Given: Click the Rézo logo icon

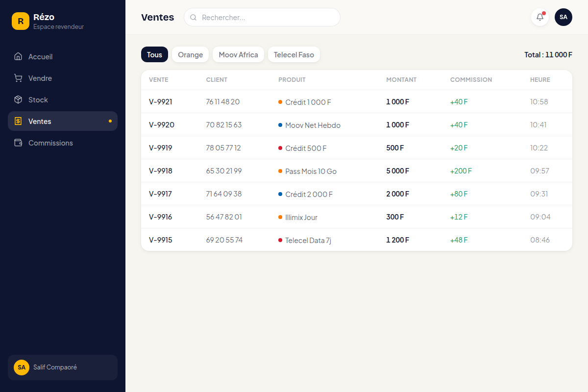Looking at the screenshot, I should (x=21, y=21).
